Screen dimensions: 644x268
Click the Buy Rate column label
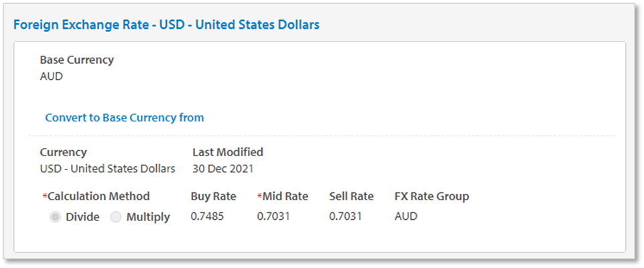click(x=213, y=196)
